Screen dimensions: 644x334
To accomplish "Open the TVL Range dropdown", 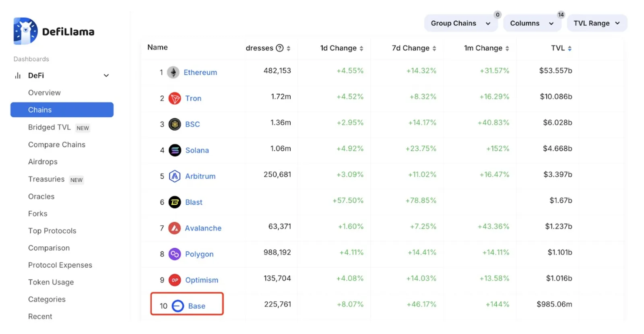I will point(597,23).
